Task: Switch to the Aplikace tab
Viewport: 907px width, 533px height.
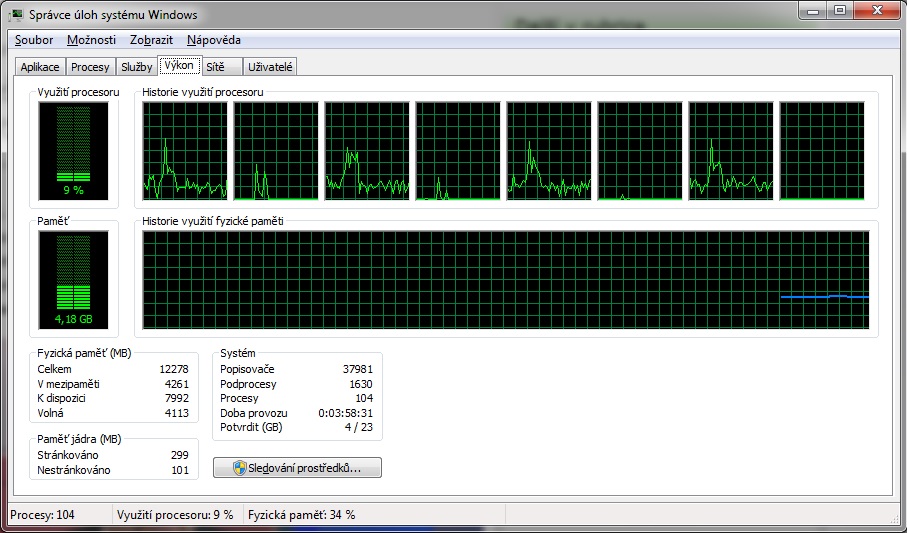Action: 40,67
